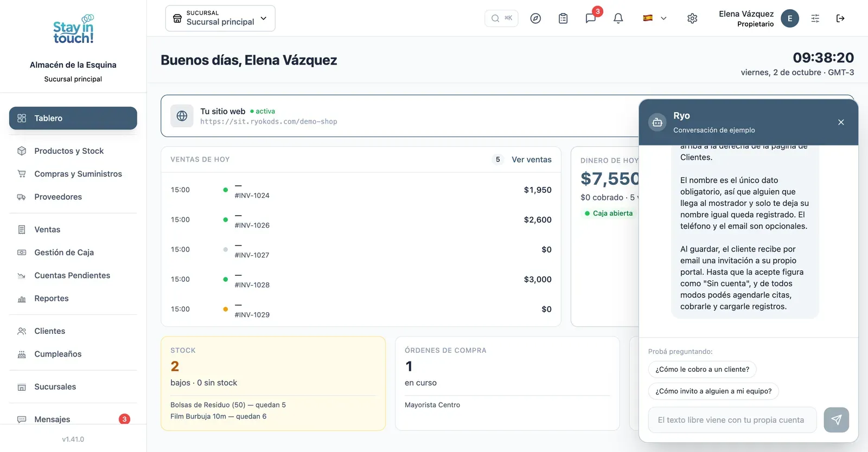Open the search box
This screenshot has height=452, width=868.
tap(501, 18)
